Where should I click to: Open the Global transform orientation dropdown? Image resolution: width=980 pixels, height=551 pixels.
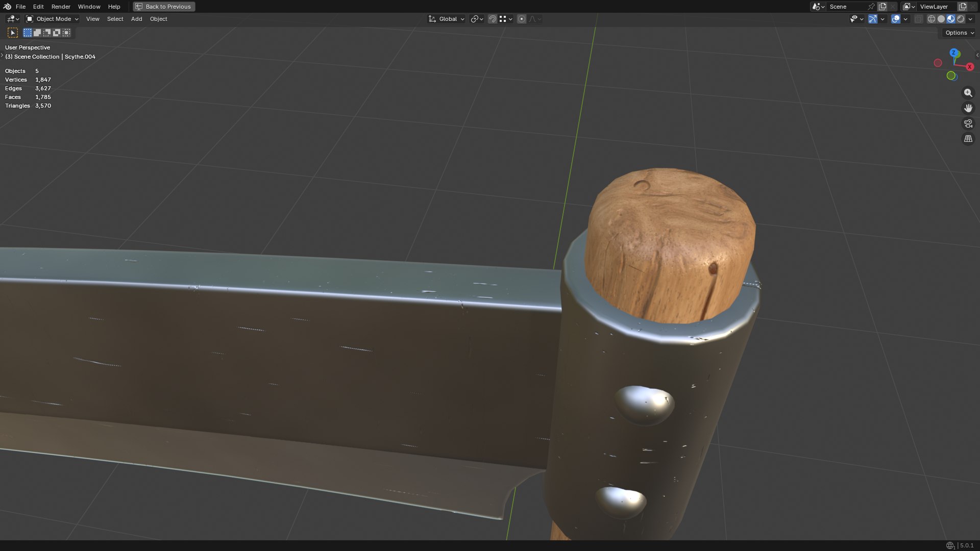446,19
